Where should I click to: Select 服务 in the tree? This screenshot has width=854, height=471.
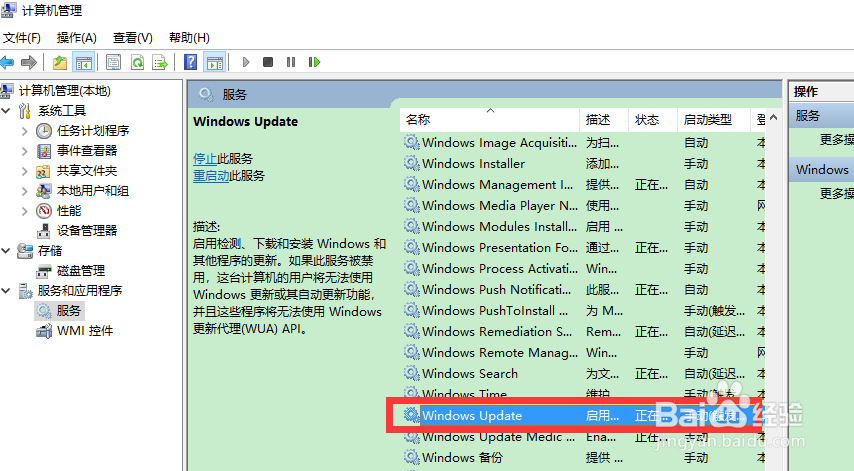pyautogui.click(x=69, y=311)
